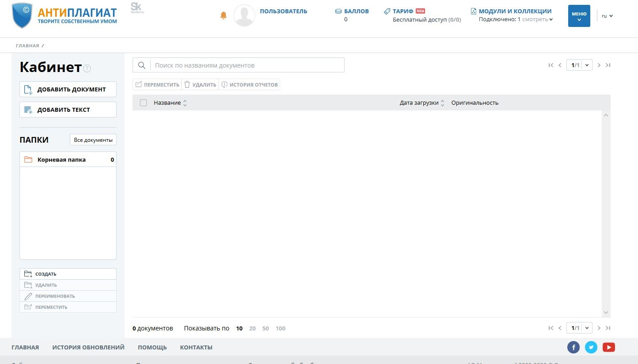Click the Facebook icon in footer
Screen dimensions: 638x364
573,347
